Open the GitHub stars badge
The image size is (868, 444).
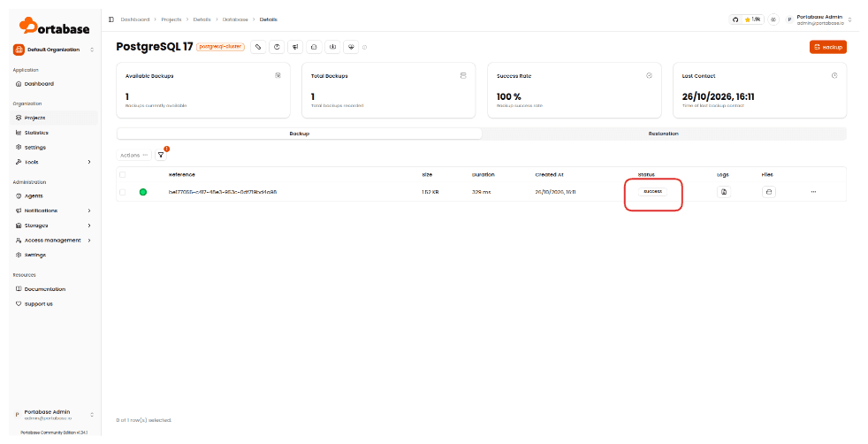pyautogui.click(x=747, y=19)
